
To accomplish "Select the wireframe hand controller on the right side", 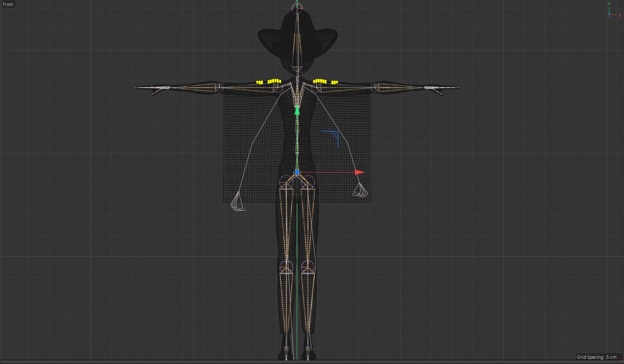I will point(360,191).
